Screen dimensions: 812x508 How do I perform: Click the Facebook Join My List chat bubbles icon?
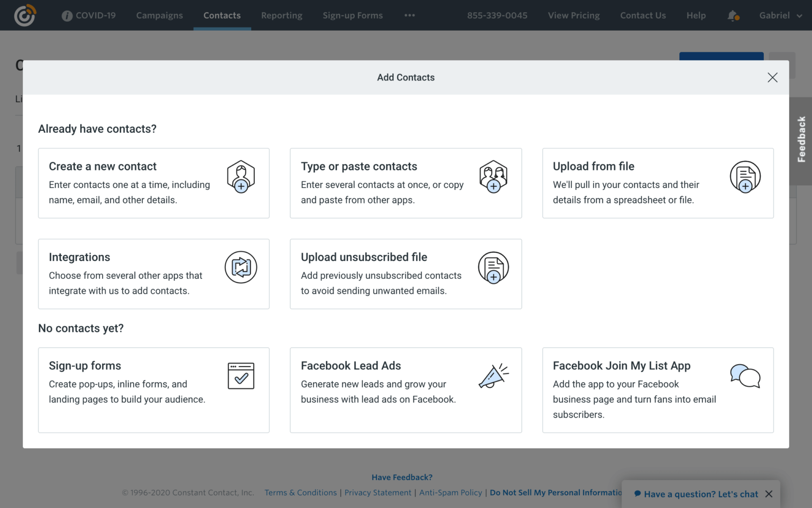click(x=745, y=376)
